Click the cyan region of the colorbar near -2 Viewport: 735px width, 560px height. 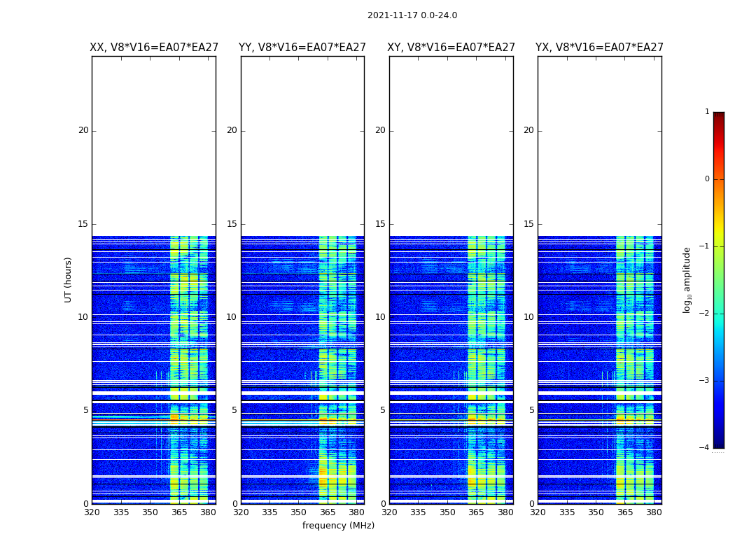pos(719,313)
